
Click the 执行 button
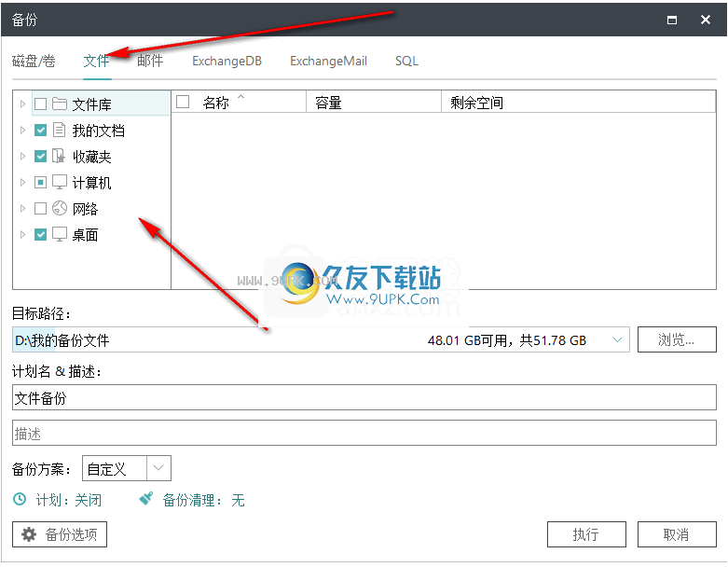(586, 534)
